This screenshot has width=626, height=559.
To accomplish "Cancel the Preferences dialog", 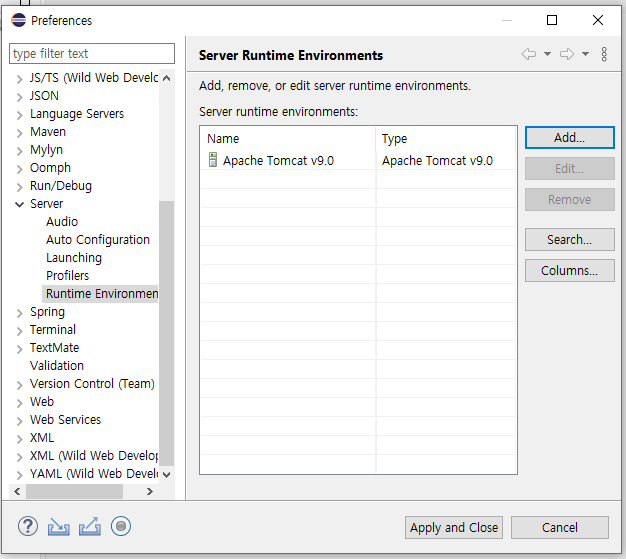I will [x=559, y=527].
